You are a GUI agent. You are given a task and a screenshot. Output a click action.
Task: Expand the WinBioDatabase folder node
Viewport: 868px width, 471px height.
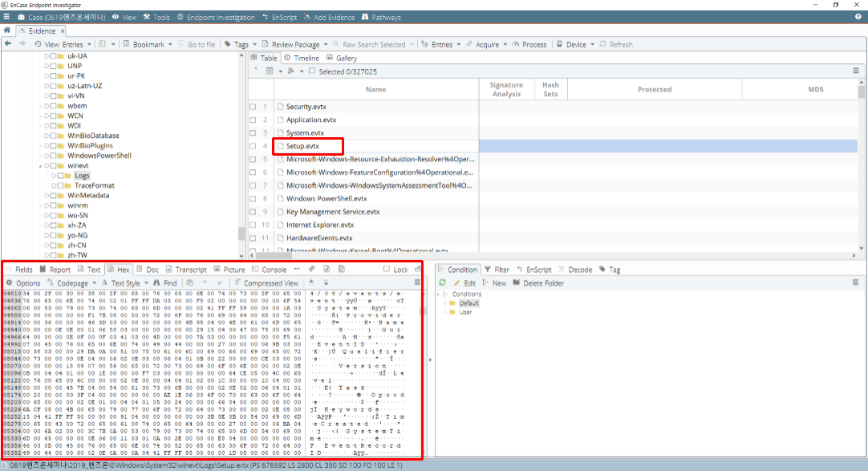47,136
